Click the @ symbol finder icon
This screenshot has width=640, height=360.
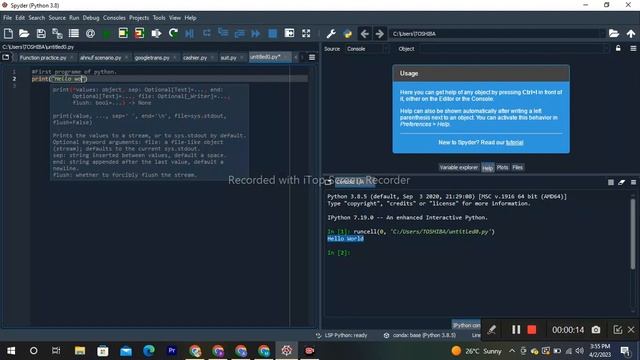[x=90, y=33]
